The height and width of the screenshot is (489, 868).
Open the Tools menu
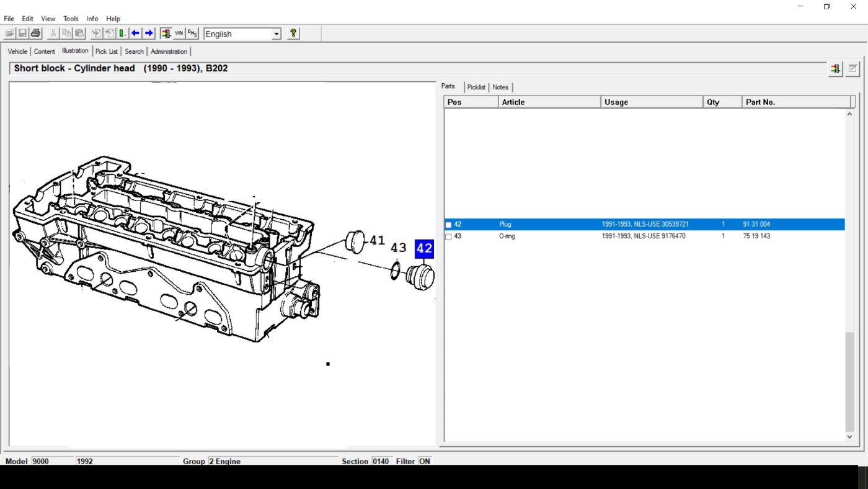(x=71, y=19)
